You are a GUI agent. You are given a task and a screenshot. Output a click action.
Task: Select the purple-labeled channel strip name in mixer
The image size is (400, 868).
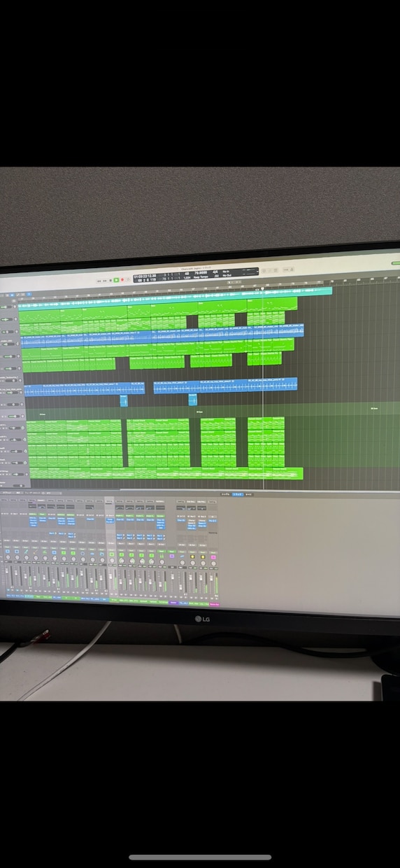(173, 603)
